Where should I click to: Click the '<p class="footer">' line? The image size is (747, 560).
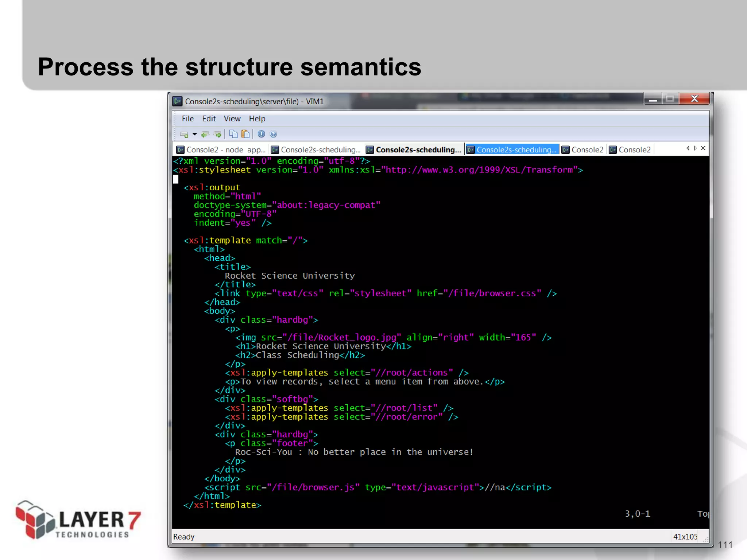(x=272, y=444)
